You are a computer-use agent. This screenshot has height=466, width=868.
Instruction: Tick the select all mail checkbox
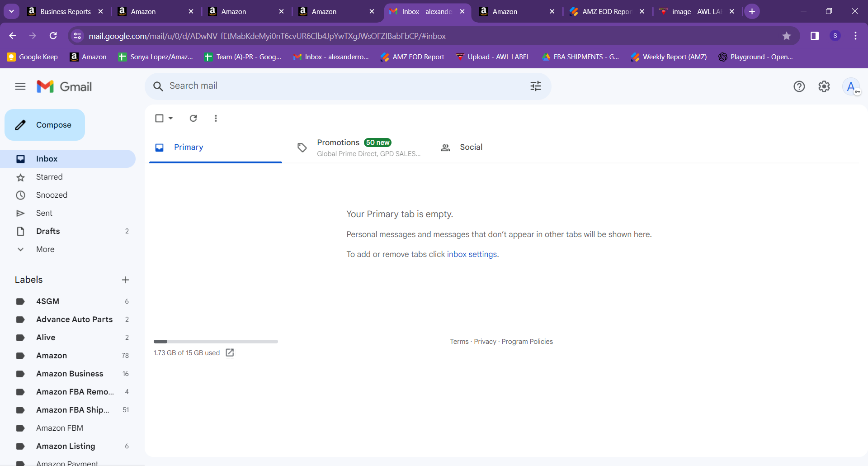[159, 118]
